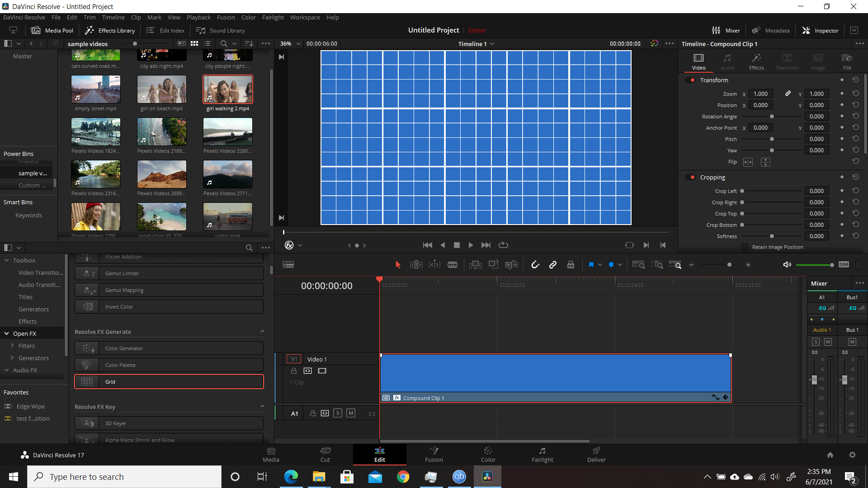Click the Insert Clip icon
The width and height of the screenshot is (868, 488).
point(475,265)
